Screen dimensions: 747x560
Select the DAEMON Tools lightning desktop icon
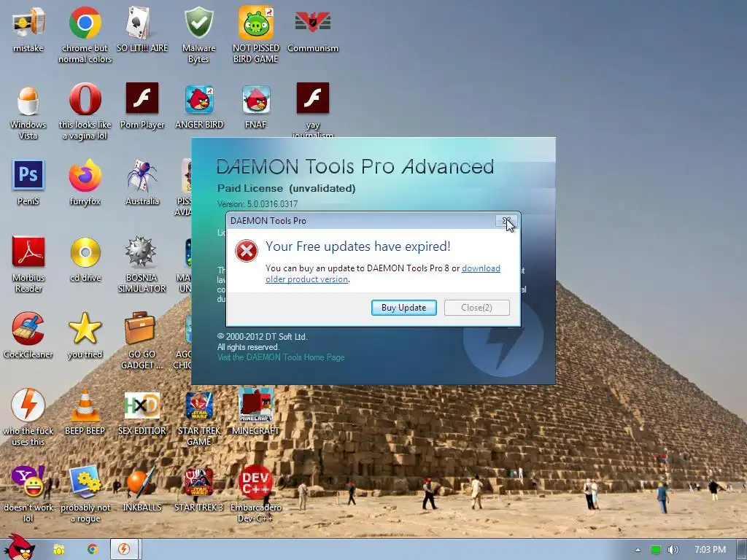pyautogui.click(x=28, y=405)
